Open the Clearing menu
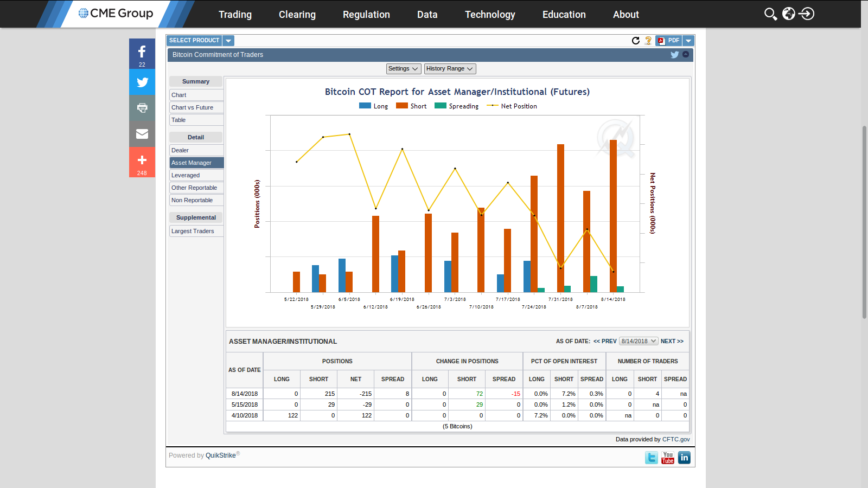Screen dimensions: 868x488 click(297, 15)
